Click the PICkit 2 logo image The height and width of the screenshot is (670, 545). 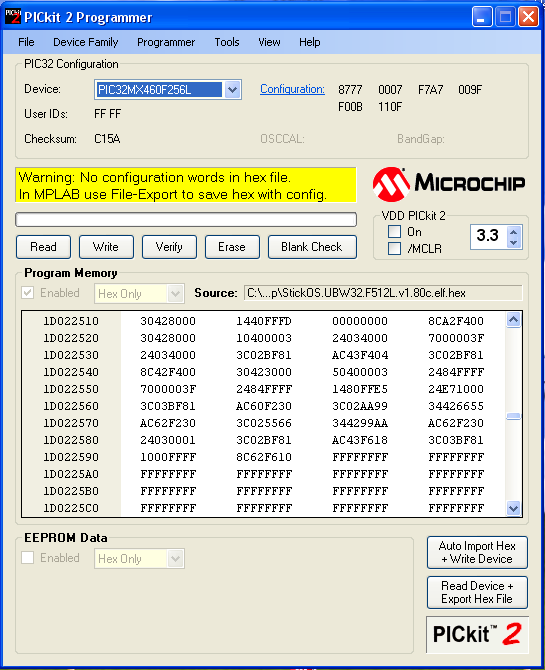coord(477,634)
